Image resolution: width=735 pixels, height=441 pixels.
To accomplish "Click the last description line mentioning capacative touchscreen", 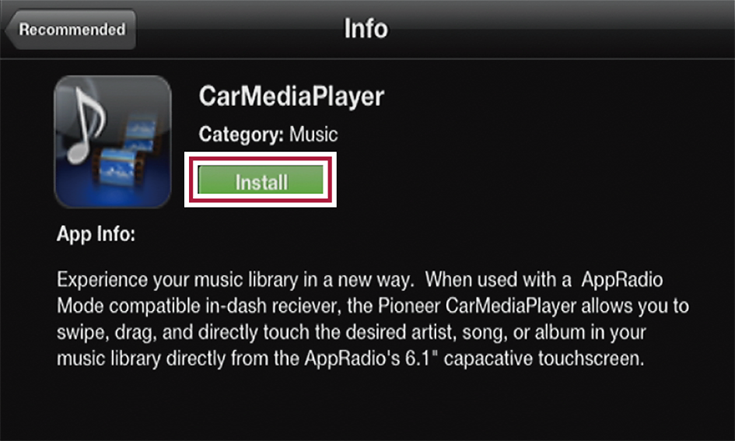I will [x=351, y=359].
